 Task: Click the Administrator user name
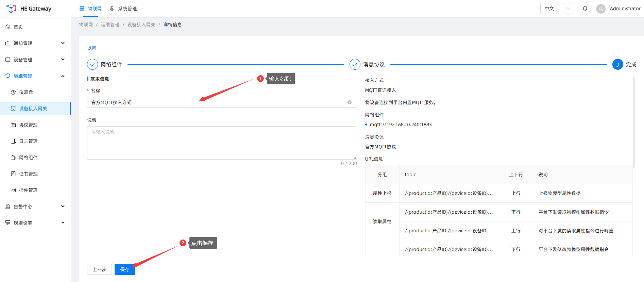pos(625,9)
